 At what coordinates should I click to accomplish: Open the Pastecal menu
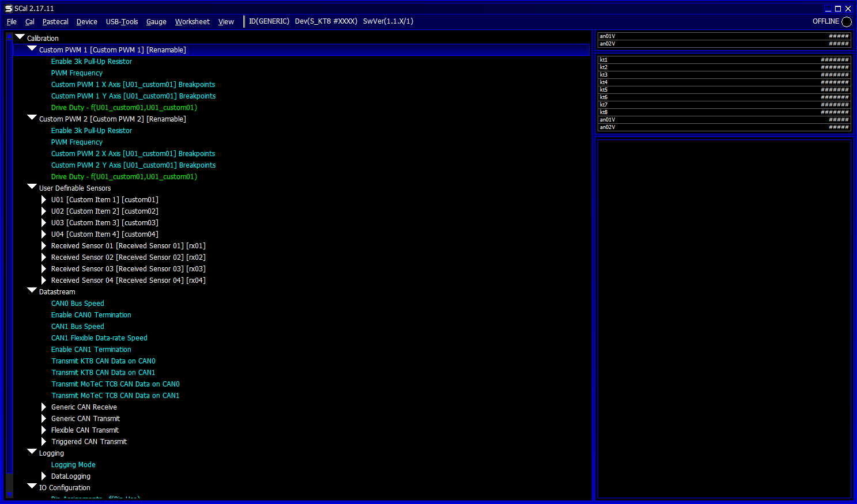[x=55, y=22]
